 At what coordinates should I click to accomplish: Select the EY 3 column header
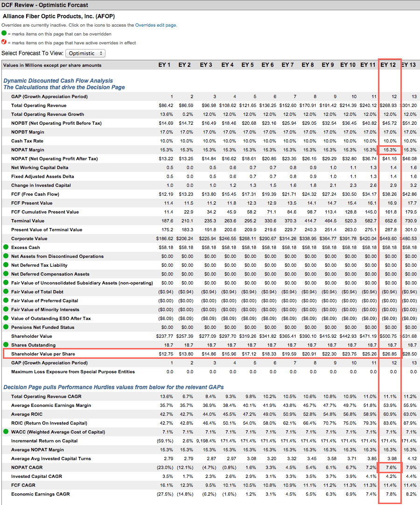pyautogui.click(x=206, y=65)
